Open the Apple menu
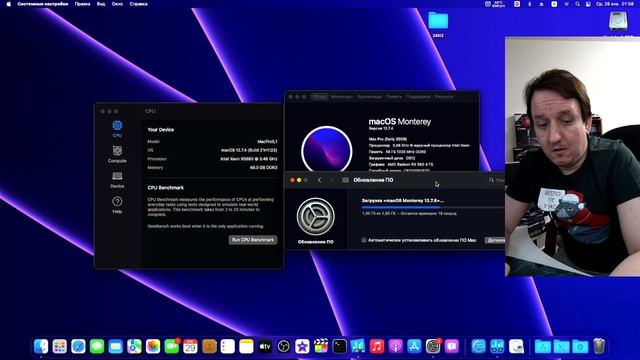Viewport: 640px width, 360px height. tap(9, 4)
